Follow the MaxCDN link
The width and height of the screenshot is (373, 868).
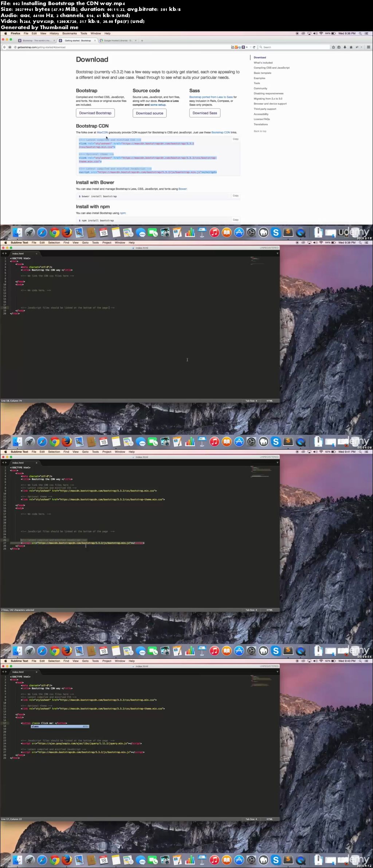[102, 132]
